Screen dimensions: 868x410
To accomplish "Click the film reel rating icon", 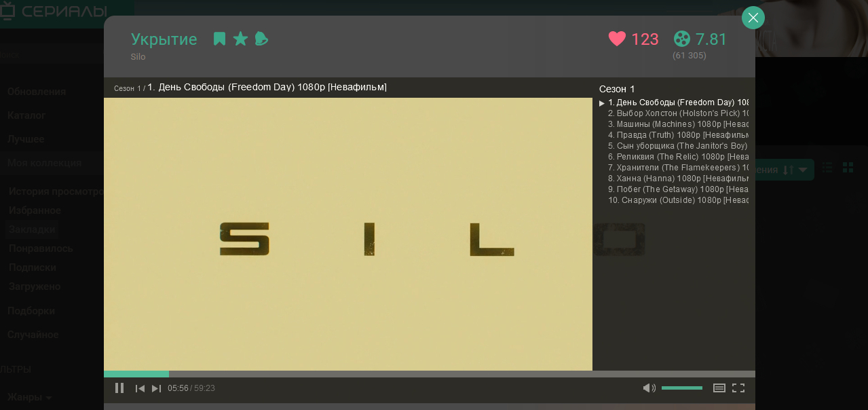I will pyautogui.click(x=682, y=39).
